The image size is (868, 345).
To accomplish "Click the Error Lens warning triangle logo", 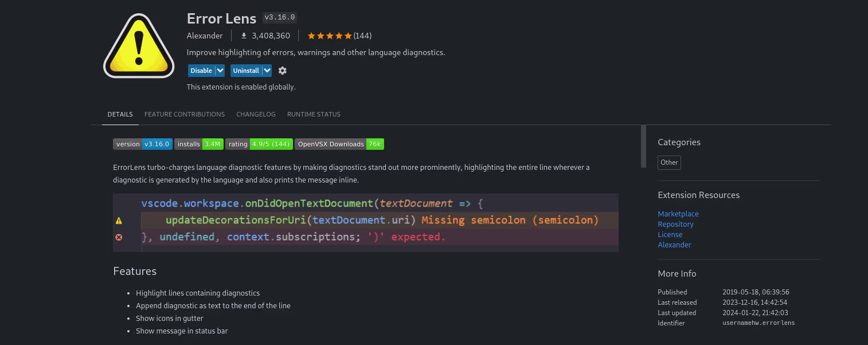I will click(x=138, y=46).
